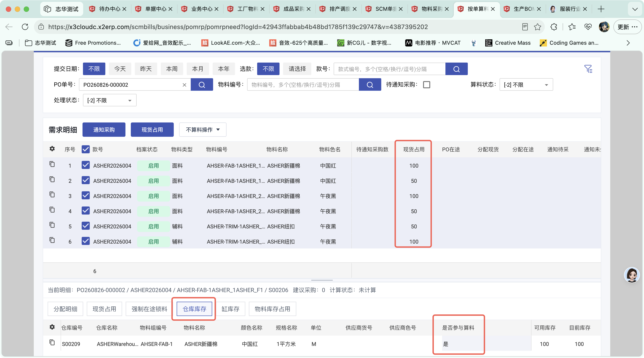Viewport: 644px width, 358px height.
Task: Uncheck the checkbox on row 4
Action: point(85,211)
